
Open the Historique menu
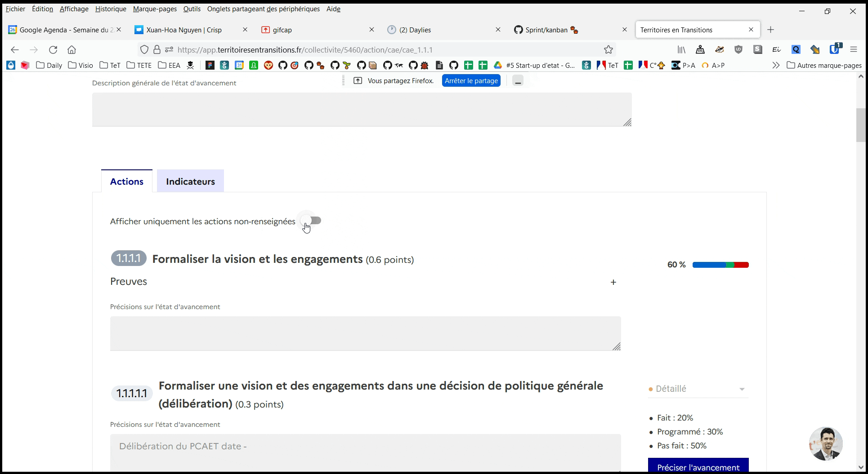coord(110,9)
